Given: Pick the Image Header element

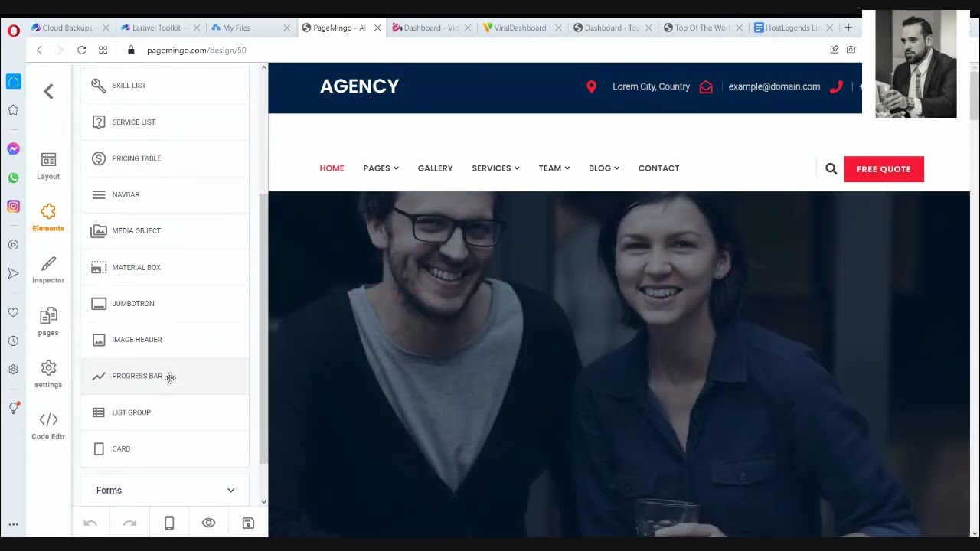Looking at the screenshot, I should [x=165, y=340].
